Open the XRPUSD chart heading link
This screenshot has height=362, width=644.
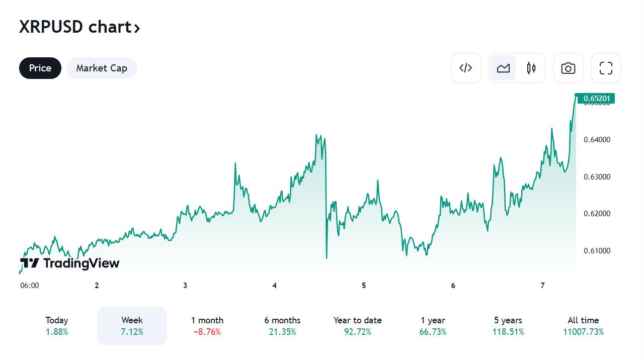click(79, 27)
